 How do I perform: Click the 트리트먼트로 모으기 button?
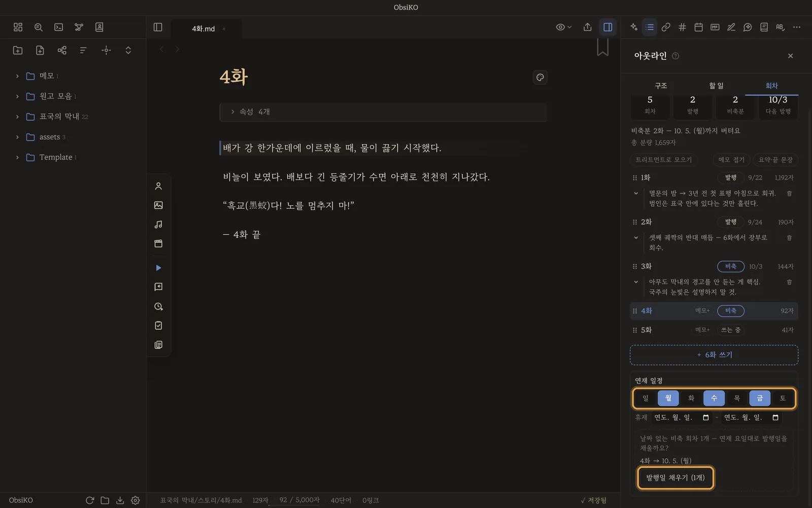(664, 160)
